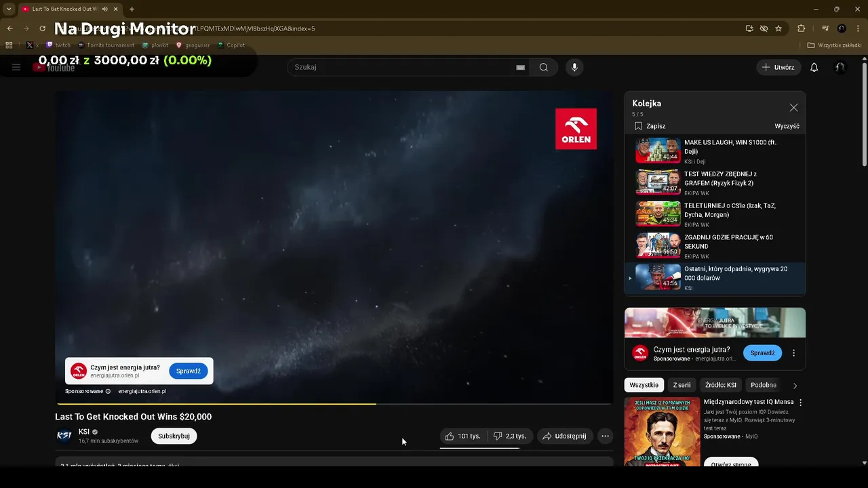Screen dimensions: 868x488
Task: Select 'Ostatni, który odpadnie' queue item
Action: tap(715, 278)
